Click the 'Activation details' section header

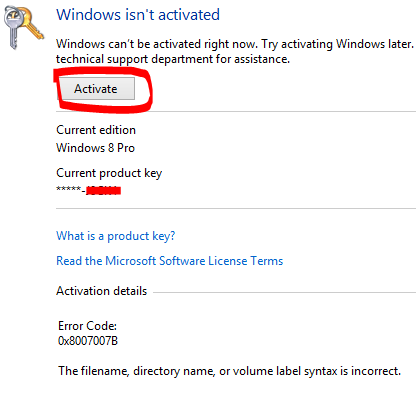pos(101,291)
